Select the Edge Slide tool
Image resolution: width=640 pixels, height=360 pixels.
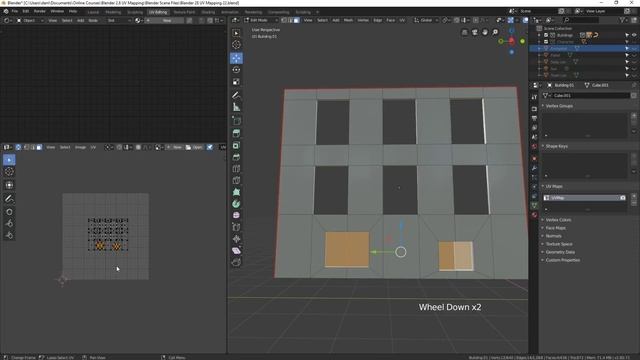pos(236,227)
